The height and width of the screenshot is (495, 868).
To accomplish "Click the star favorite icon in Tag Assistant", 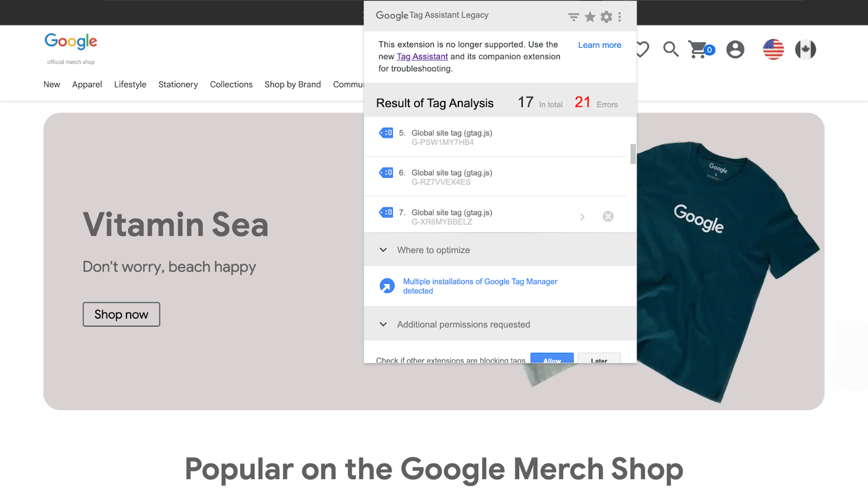I will coord(590,17).
